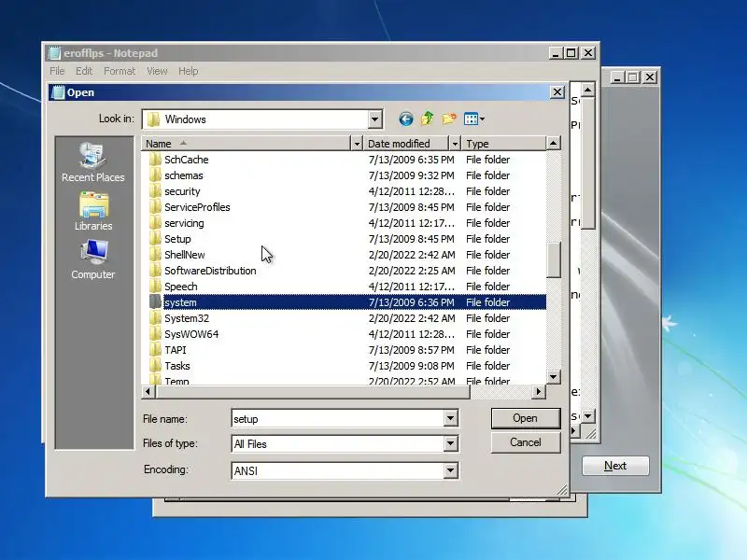Click the System32 folder icon
This screenshot has width=747, height=560.
[x=155, y=318]
